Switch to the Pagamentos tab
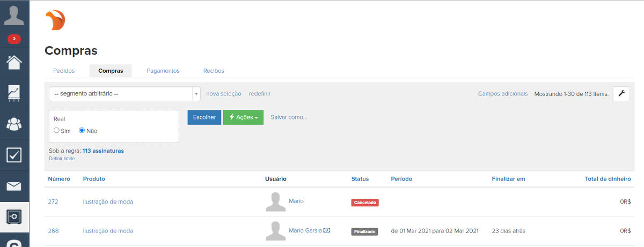644x247 pixels. [x=163, y=71]
